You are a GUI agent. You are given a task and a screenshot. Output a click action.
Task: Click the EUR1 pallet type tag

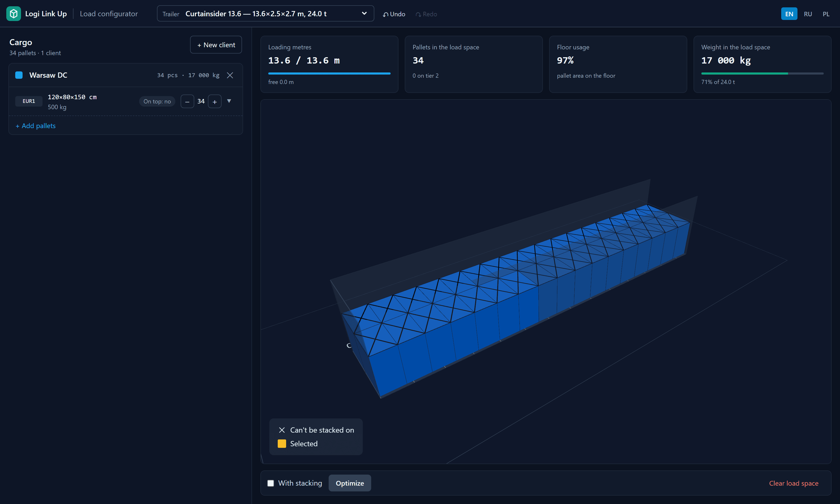29,101
